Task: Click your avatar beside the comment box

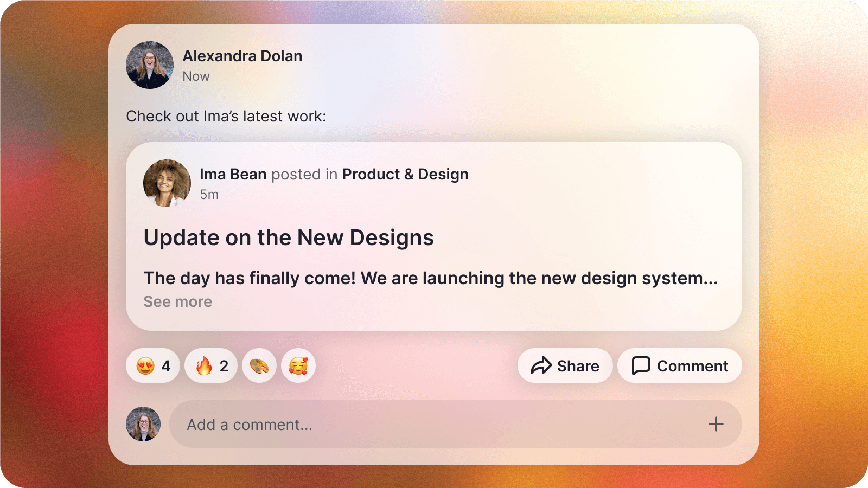Action: [143, 424]
